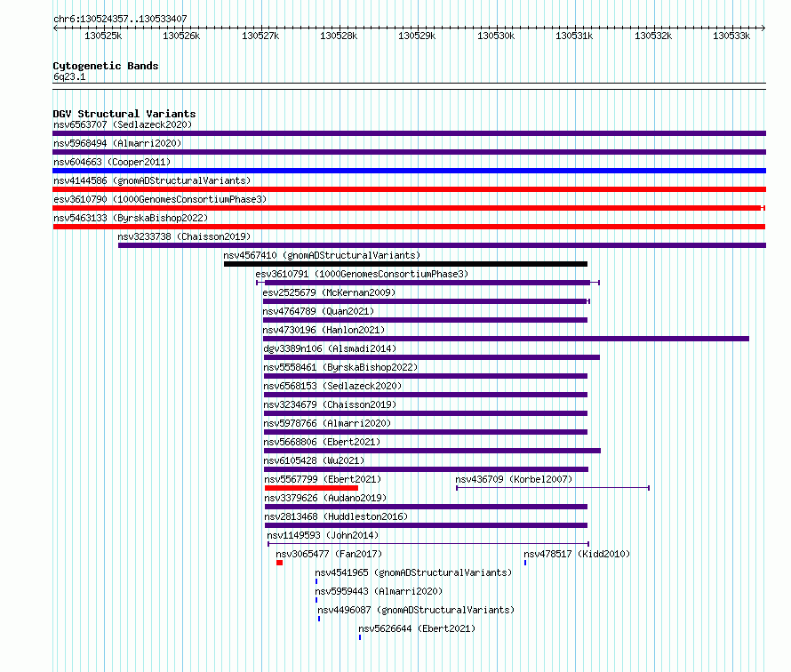
Task: Click the 6q23.1 band label
Action: click(69, 76)
